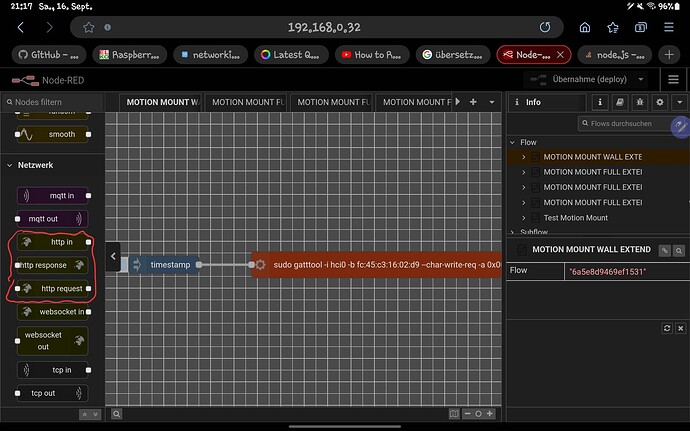Expand MOTION MOUNT WALL EXTE tree row

(x=524, y=157)
